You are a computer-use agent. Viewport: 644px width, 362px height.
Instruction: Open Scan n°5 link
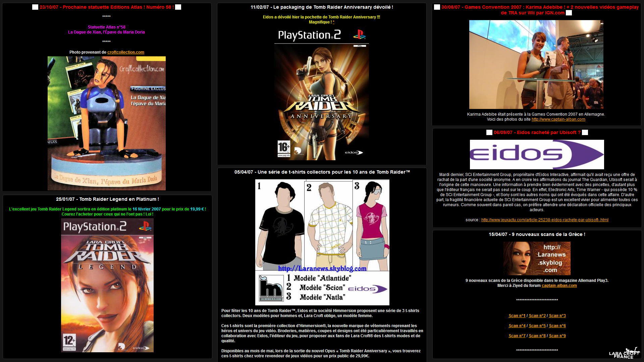click(x=537, y=326)
